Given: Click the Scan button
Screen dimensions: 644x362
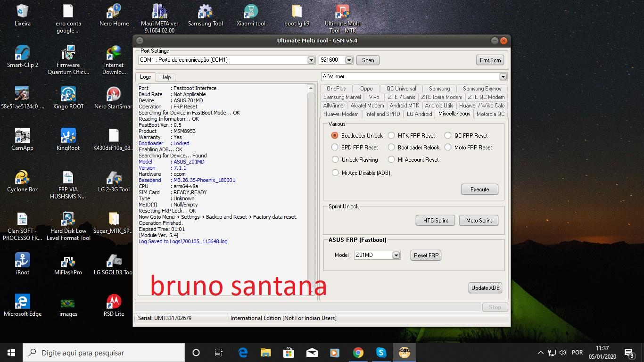Looking at the screenshot, I should 368,60.
